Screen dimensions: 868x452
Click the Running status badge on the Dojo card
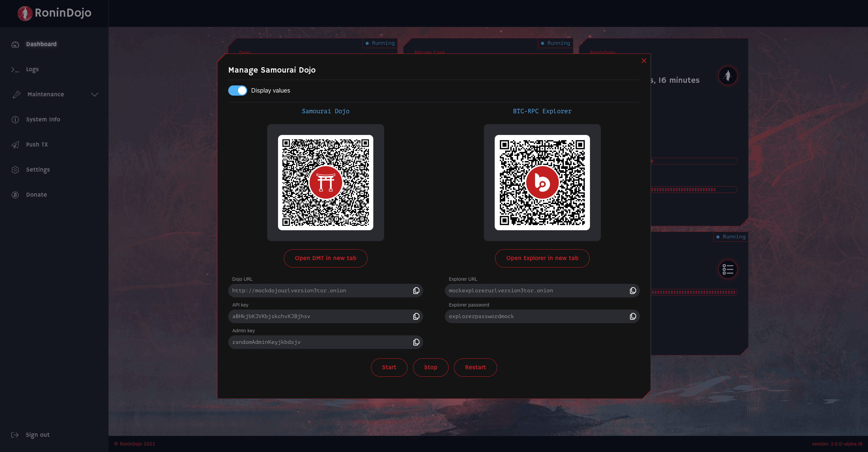pos(380,43)
